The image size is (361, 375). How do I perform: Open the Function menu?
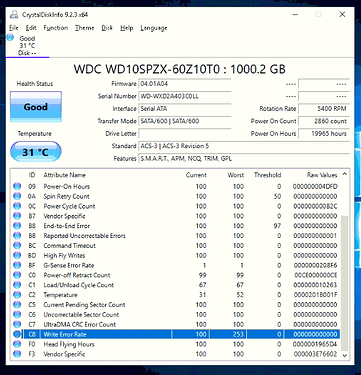click(56, 28)
